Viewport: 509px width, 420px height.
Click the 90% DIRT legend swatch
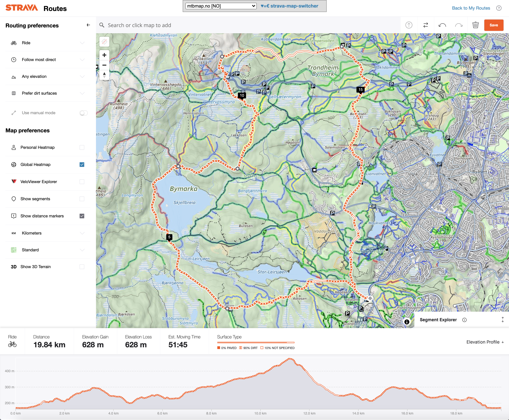(x=241, y=348)
